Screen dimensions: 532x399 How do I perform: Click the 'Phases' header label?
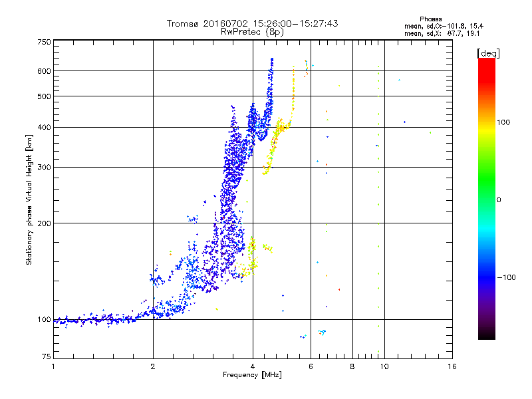(x=430, y=19)
